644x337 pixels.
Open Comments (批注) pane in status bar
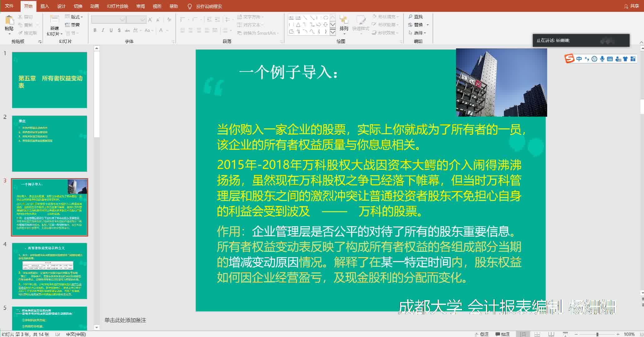503,334
